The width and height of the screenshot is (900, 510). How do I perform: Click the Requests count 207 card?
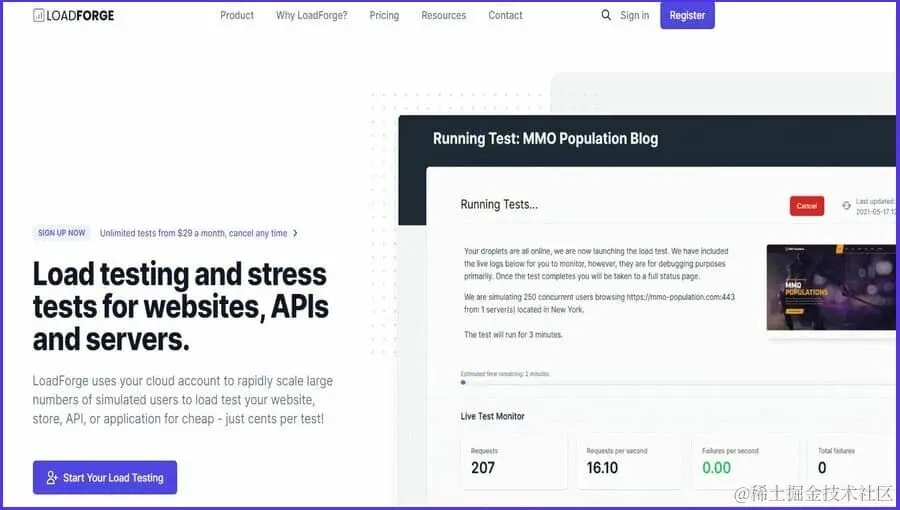514,462
